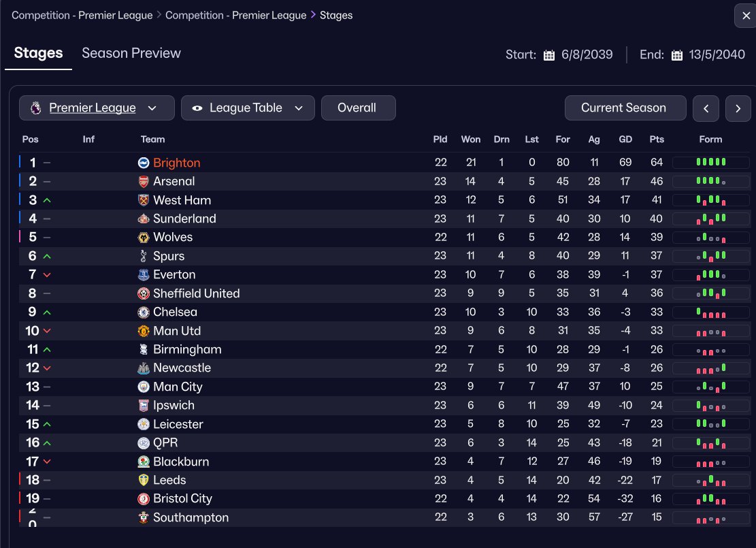Select the Stages tab
The image size is (756, 548).
tap(38, 53)
